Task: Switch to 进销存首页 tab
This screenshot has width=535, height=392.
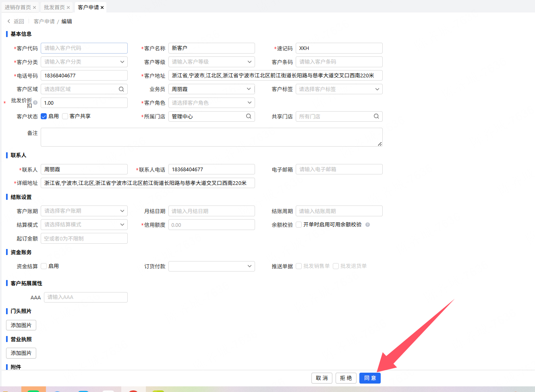Action: coord(18,8)
